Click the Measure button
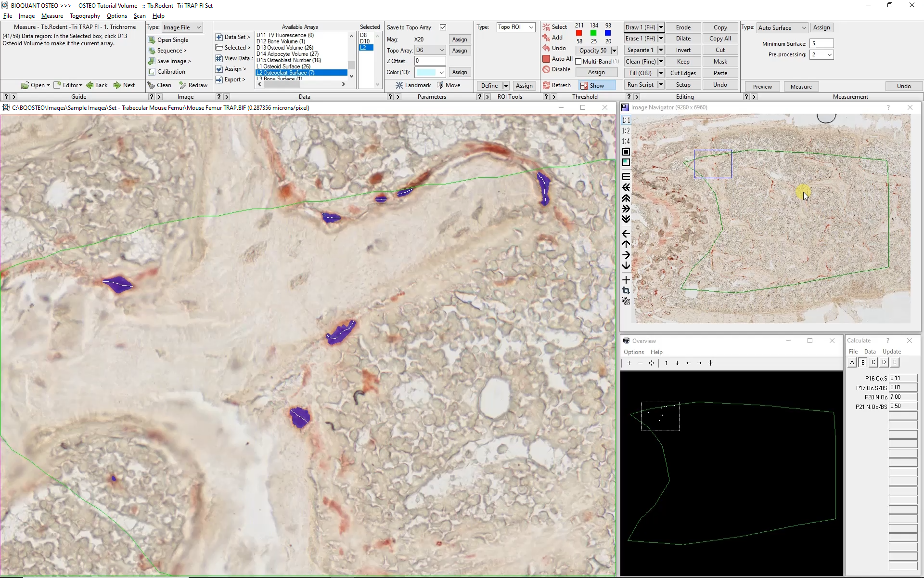The image size is (924, 578). pos(801,87)
